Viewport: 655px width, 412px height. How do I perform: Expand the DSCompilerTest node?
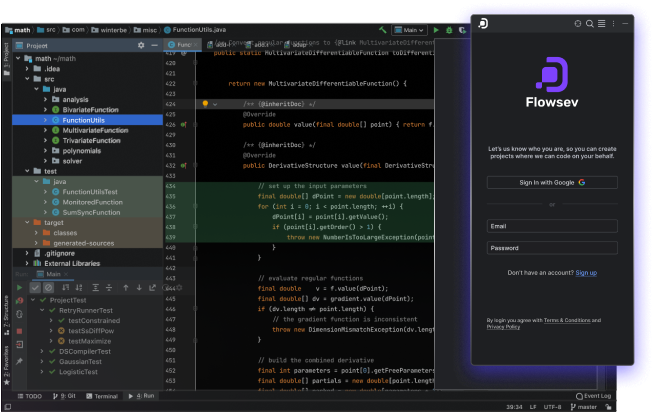(x=42, y=351)
